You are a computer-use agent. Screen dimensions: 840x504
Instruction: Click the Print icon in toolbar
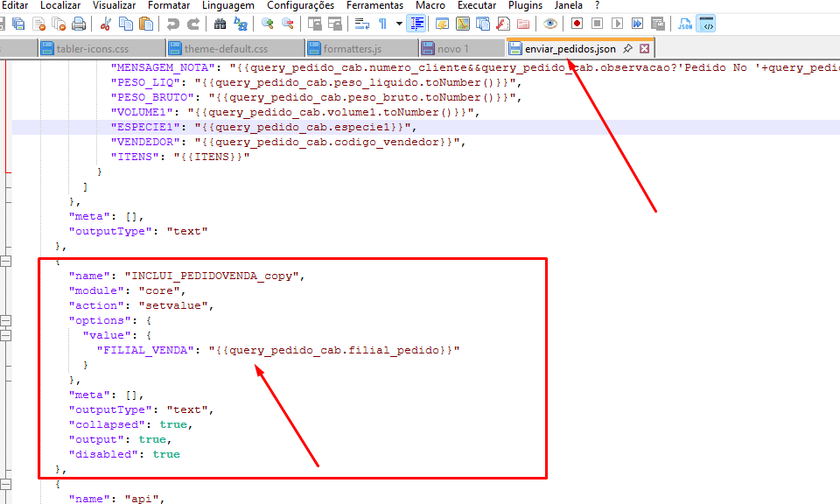[79, 24]
